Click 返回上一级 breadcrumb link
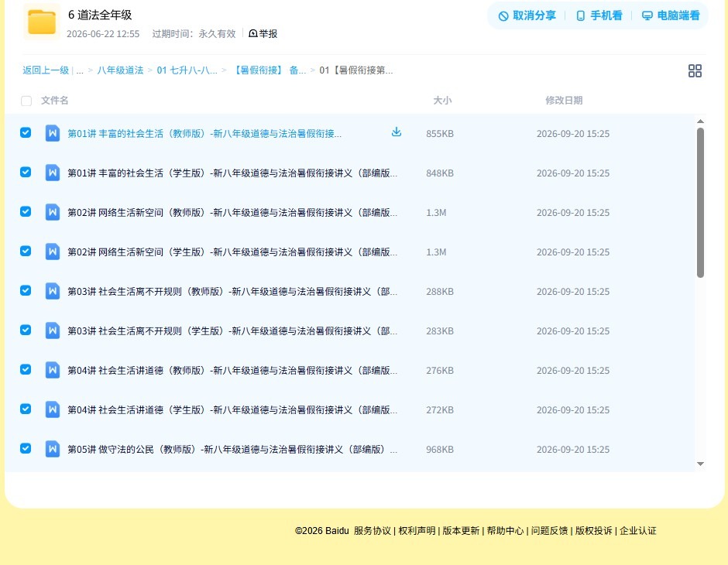Screen dimensions: 728x565 point(46,70)
